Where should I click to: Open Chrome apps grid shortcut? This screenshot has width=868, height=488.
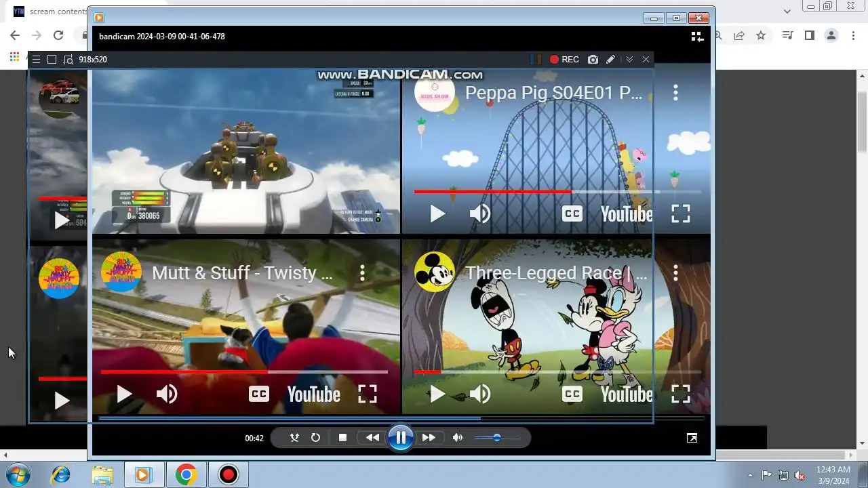(14, 57)
